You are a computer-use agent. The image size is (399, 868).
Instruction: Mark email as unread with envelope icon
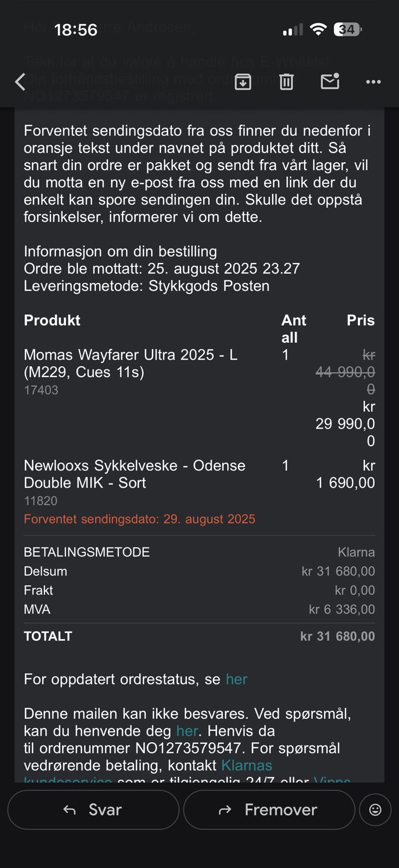click(x=330, y=81)
